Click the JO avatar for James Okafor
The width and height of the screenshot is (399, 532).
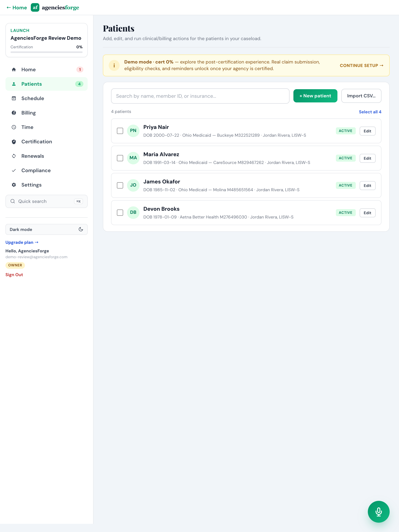133,185
